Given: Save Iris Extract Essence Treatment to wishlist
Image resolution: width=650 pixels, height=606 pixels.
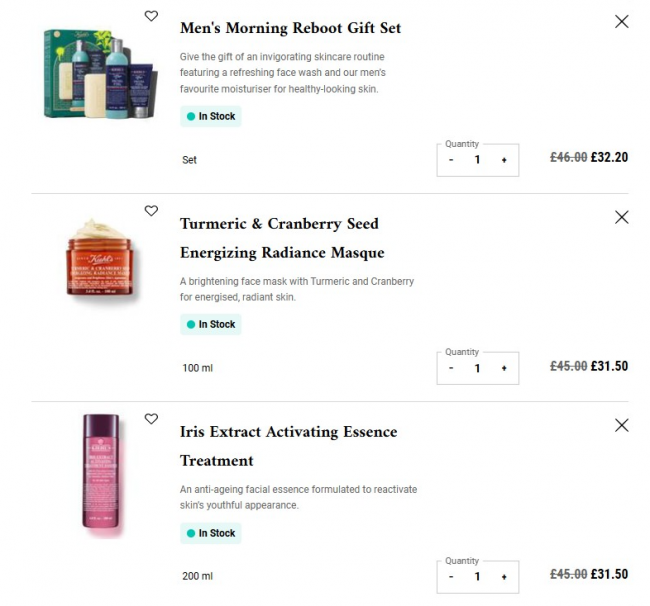Looking at the screenshot, I should tap(151, 419).
